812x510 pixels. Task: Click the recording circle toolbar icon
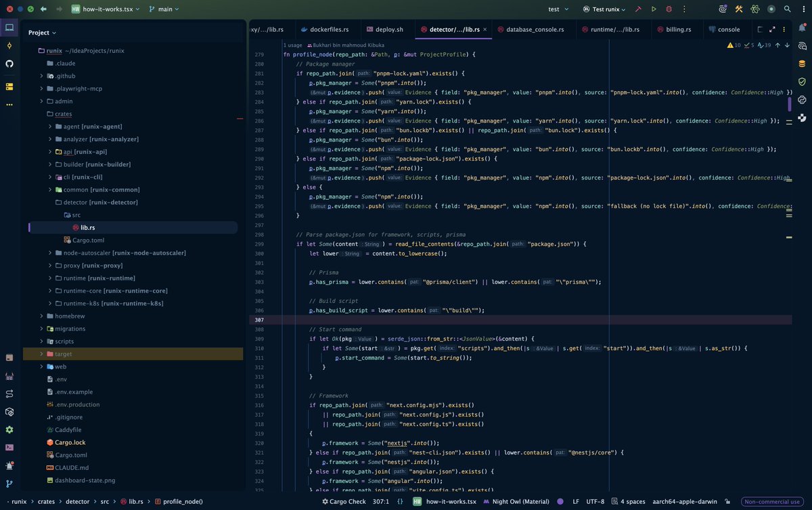tap(771, 9)
